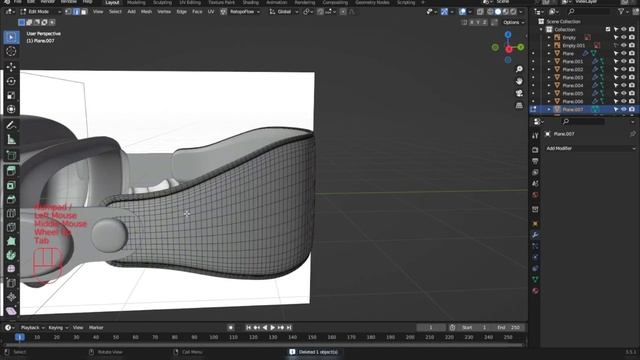The image size is (640, 360).
Task: Toggle the camera view icon
Action: tap(519, 93)
